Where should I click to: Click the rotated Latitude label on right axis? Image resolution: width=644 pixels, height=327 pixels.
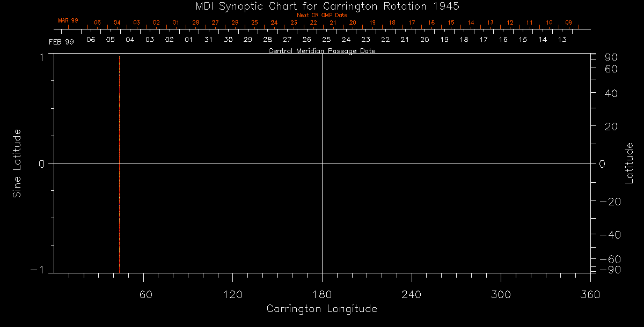630,163
